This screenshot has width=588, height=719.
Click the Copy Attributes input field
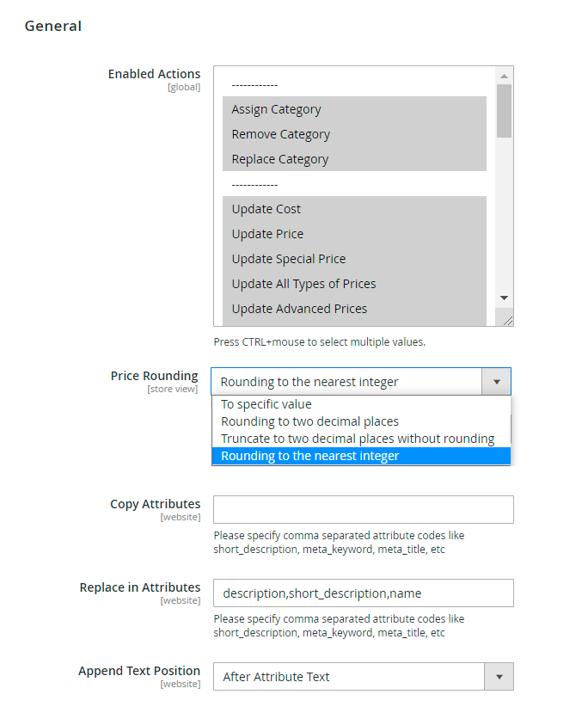click(x=363, y=509)
